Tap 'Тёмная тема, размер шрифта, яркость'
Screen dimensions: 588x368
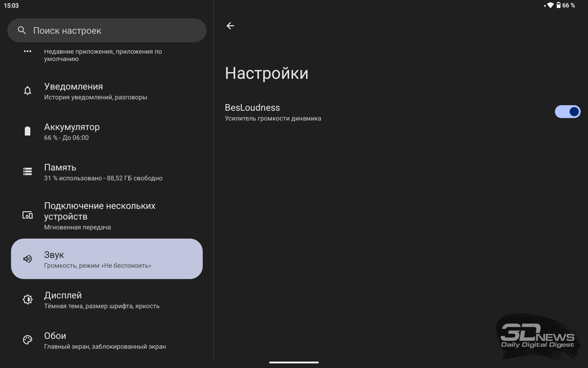click(x=102, y=306)
